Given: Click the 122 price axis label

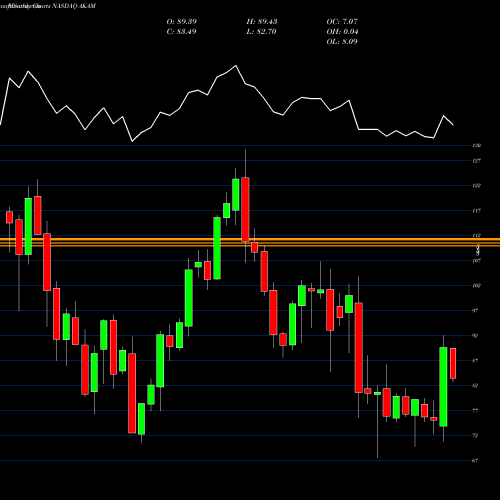Looking at the screenshot, I should [477, 186].
